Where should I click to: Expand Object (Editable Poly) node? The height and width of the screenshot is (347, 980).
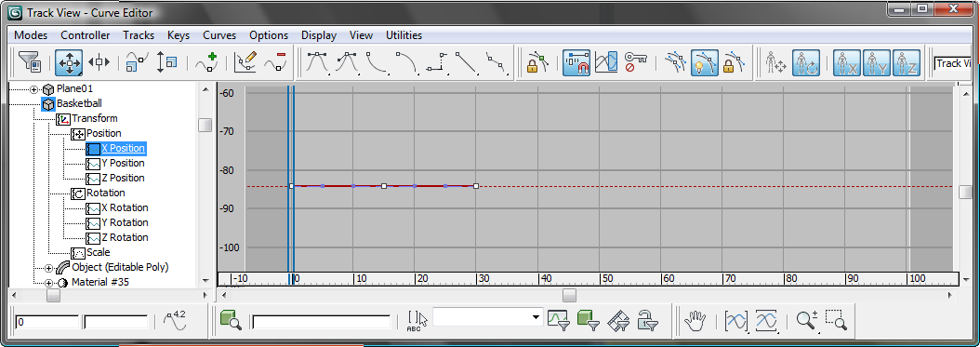pyautogui.click(x=48, y=268)
